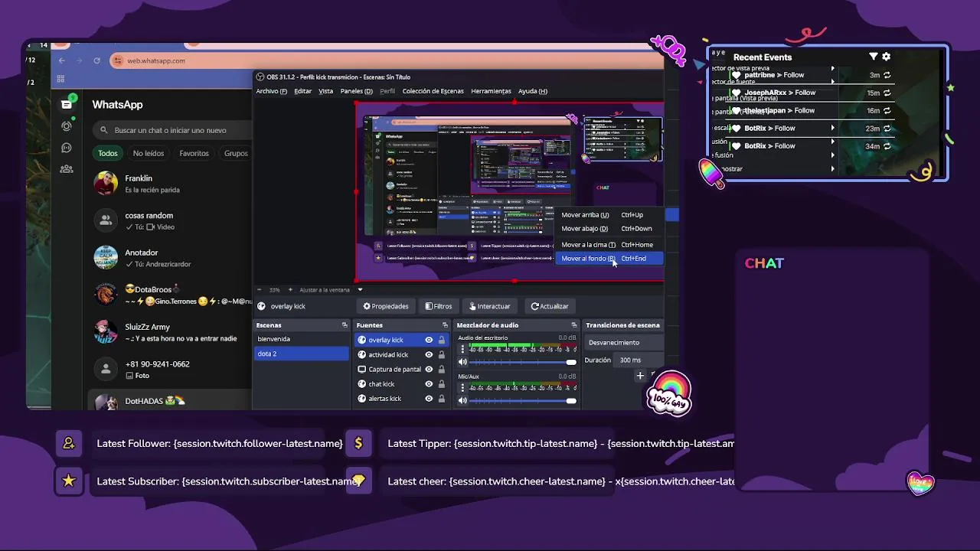Hide the Captura de pantalla source
Image resolution: width=980 pixels, height=551 pixels.
coord(429,369)
